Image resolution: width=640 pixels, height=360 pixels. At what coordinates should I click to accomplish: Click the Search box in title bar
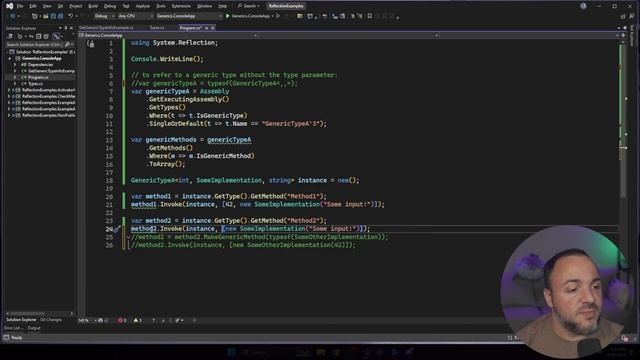[x=249, y=6]
